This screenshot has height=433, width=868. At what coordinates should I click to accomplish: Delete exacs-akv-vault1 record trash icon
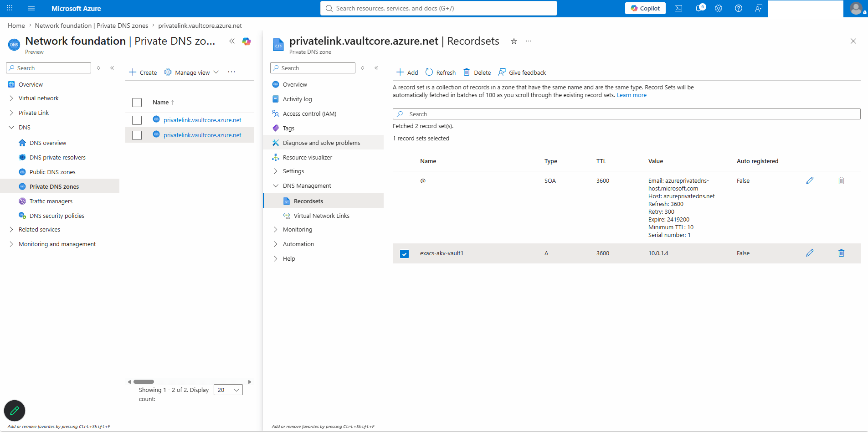(x=841, y=253)
